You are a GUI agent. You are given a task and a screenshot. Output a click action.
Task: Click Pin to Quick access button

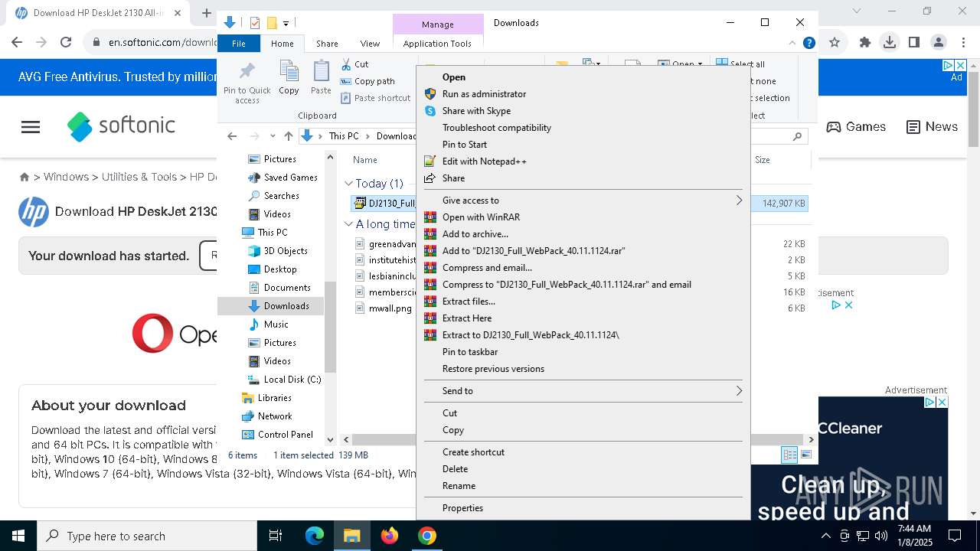click(x=247, y=83)
